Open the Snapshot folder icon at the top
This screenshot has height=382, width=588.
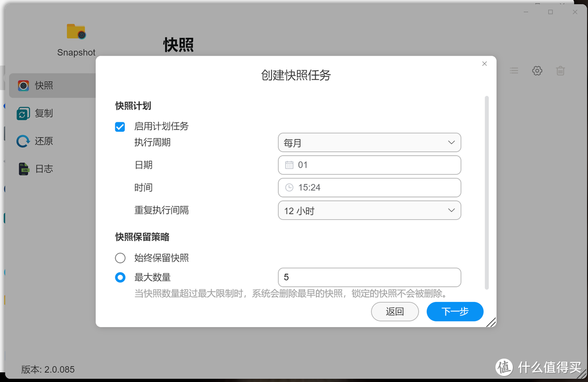76,31
